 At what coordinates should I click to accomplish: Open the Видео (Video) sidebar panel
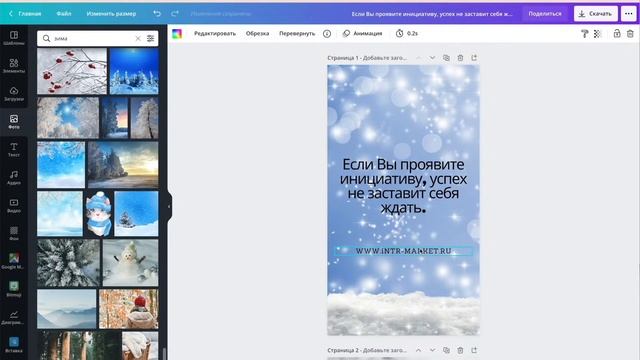coord(13,205)
